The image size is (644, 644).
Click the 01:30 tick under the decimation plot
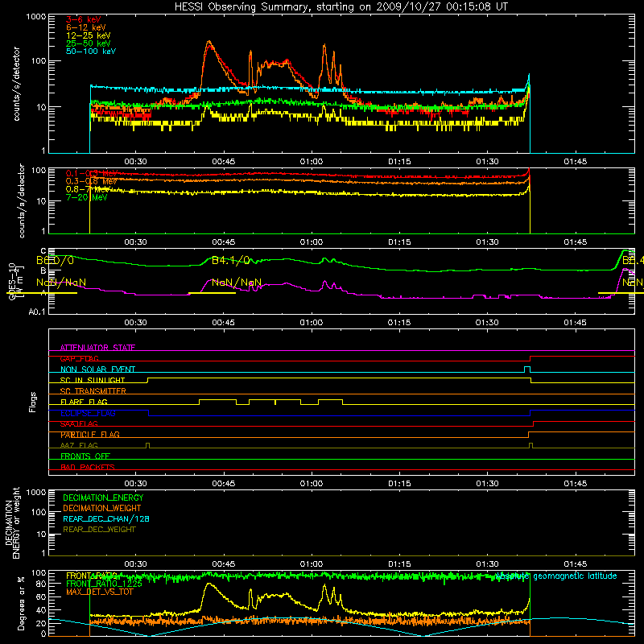[x=487, y=564]
